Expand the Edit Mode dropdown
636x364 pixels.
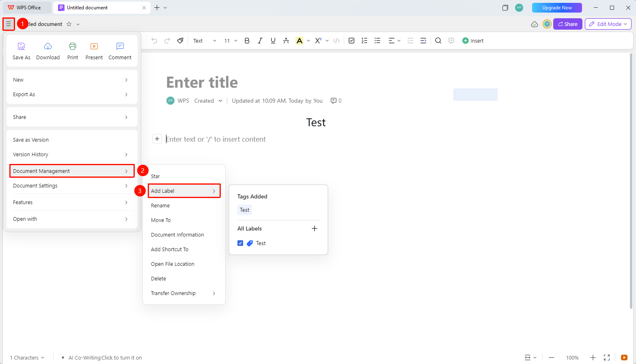608,24
